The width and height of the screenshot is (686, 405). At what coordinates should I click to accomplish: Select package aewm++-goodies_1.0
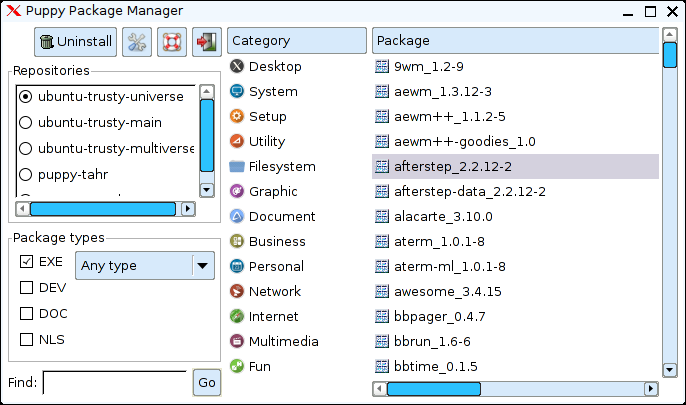click(515, 141)
